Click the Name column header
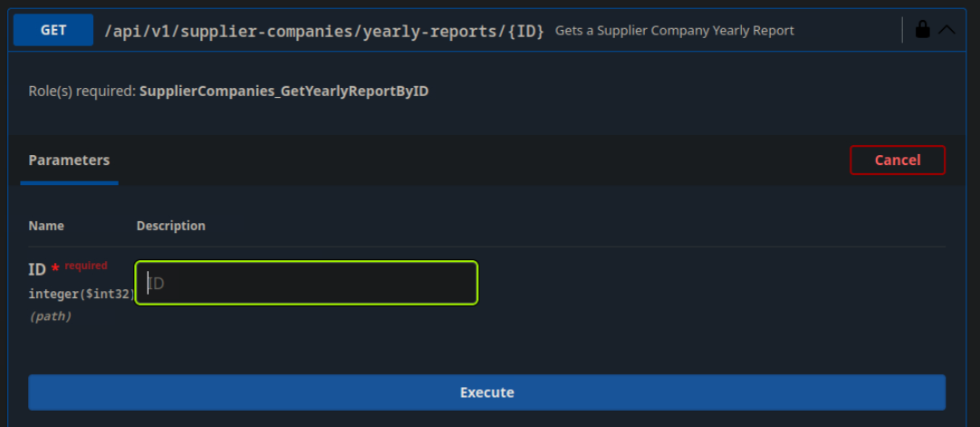 [x=46, y=226]
